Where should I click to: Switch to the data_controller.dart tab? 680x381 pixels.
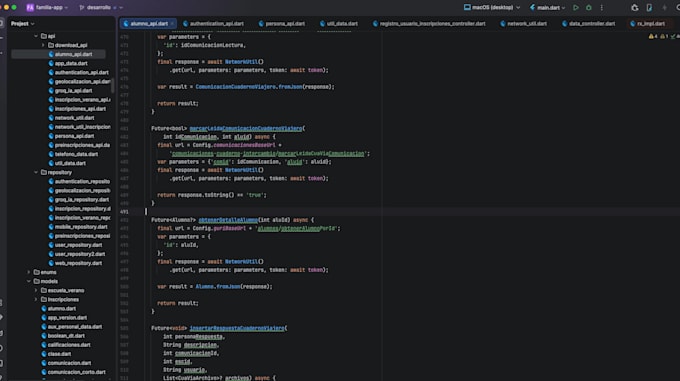[x=588, y=23]
